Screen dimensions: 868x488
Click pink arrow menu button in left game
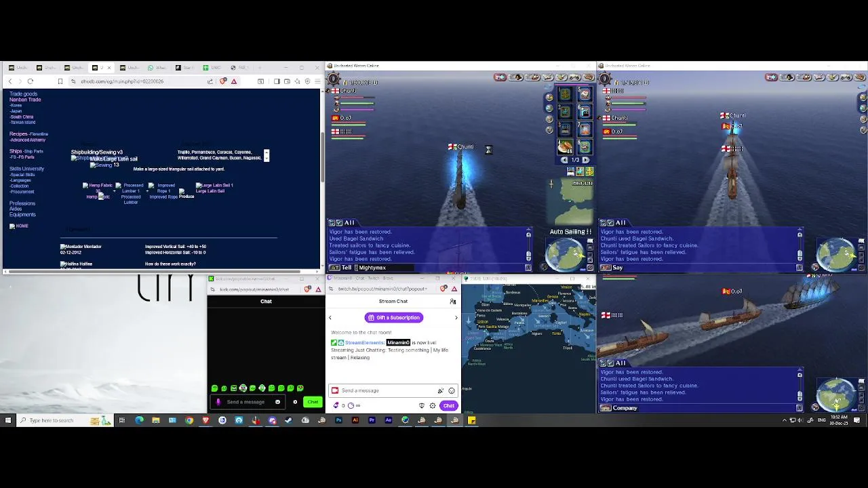click(500, 77)
